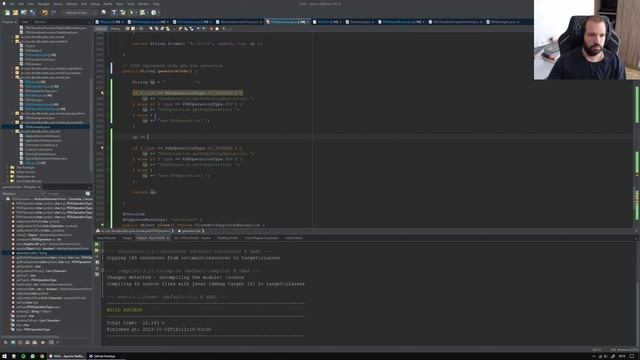
Task: Click the Clean and Build icon
Action: tap(122, 13)
